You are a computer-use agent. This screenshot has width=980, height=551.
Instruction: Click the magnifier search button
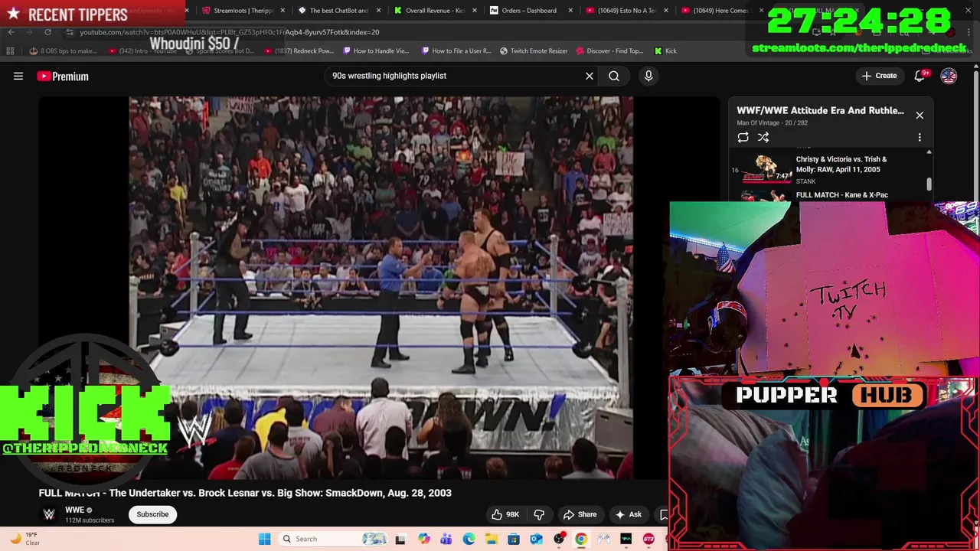[614, 76]
